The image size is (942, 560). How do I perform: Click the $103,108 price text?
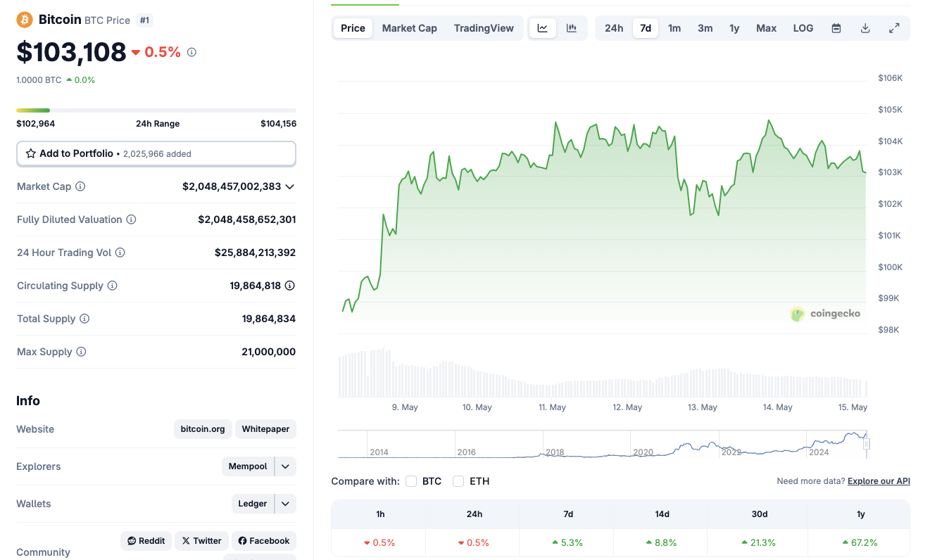72,52
